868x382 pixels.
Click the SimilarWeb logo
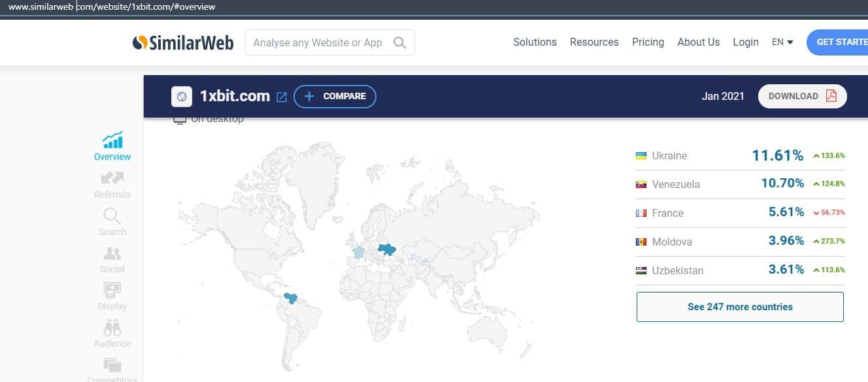182,42
